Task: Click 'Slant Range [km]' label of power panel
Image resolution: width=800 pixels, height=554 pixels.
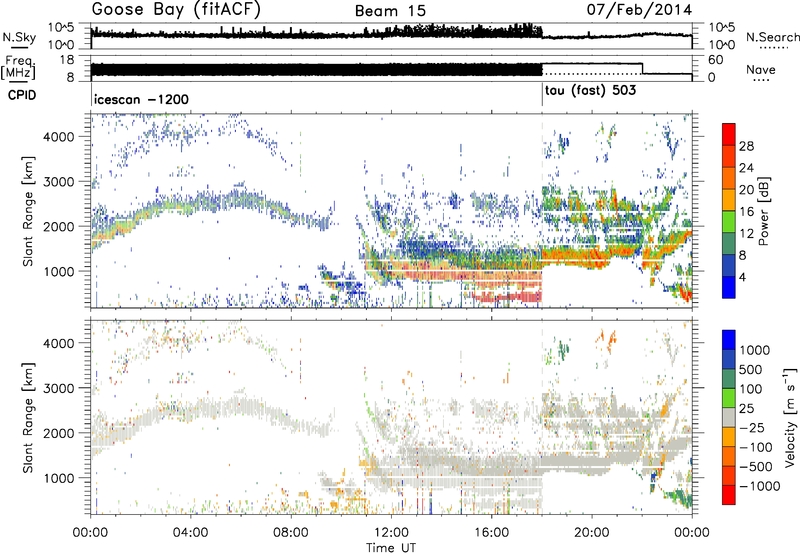Action: 28,211
